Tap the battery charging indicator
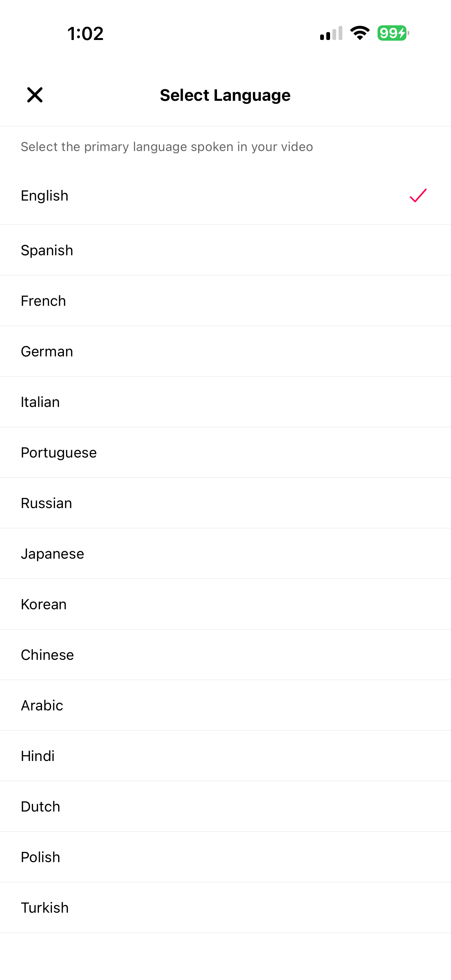 [393, 33]
